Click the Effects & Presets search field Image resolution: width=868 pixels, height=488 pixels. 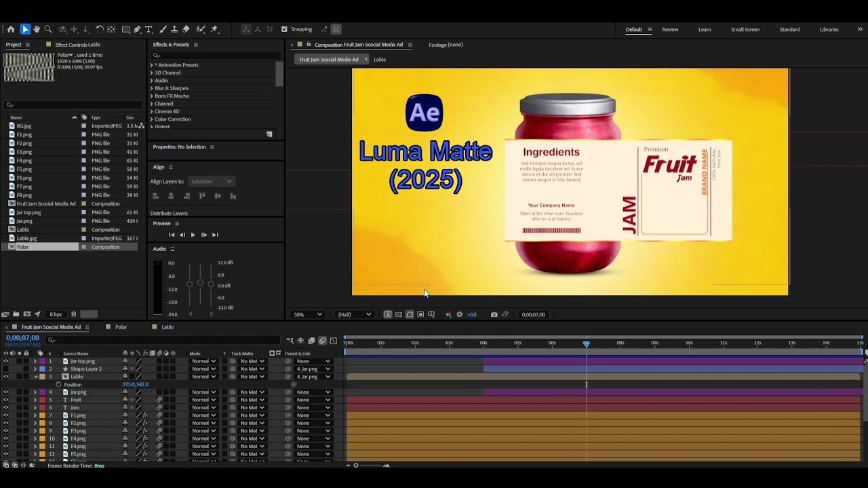pyautogui.click(x=215, y=56)
